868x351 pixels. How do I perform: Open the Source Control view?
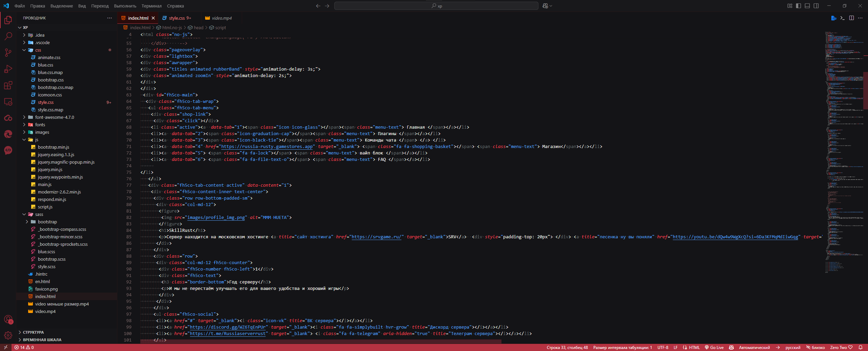click(x=8, y=52)
